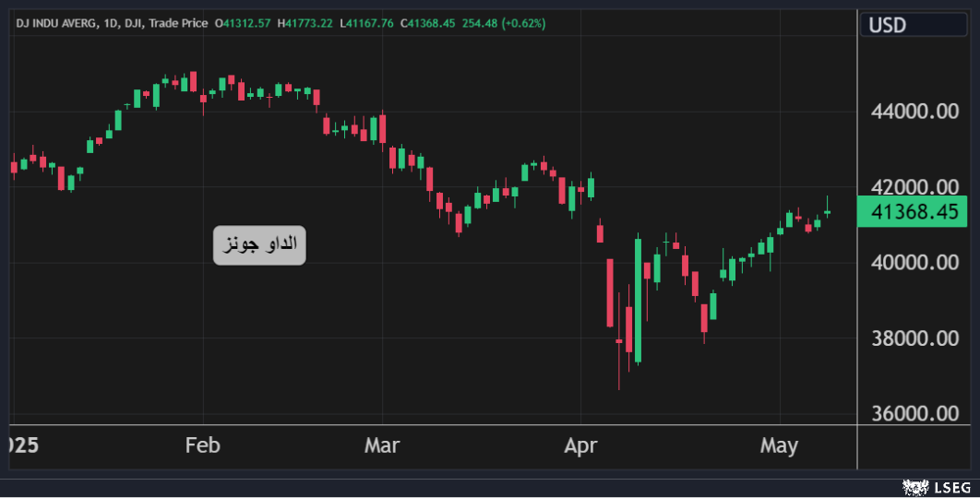Screen dimensions: 980x498
Task: Click the USD currency selector
Action: tap(914, 25)
